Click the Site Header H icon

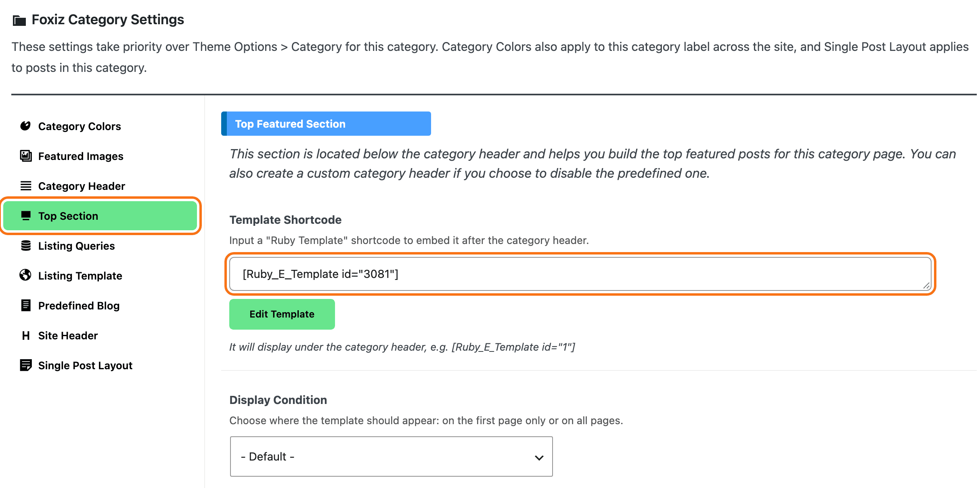tap(25, 335)
